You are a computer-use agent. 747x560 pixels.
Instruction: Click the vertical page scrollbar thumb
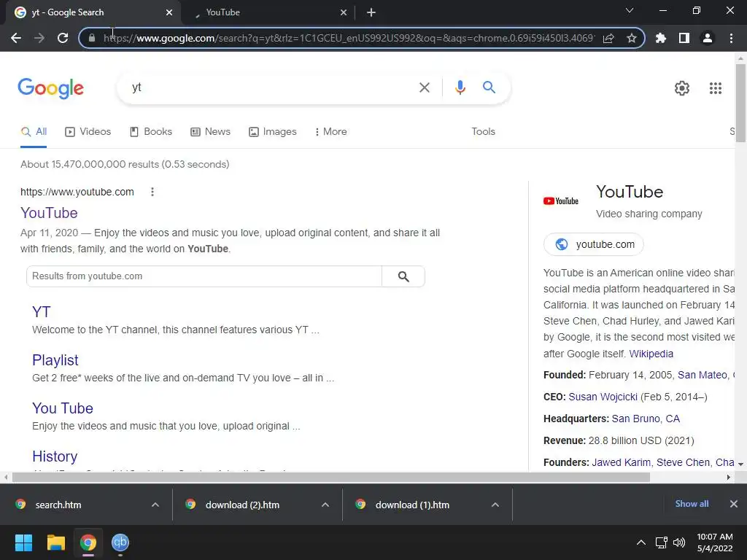[x=740, y=104]
